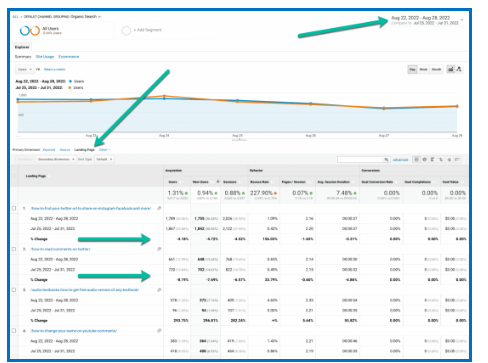This screenshot has height=363, width=488.
Task: Set chart granularity to Month
Action: pyautogui.click(x=436, y=69)
